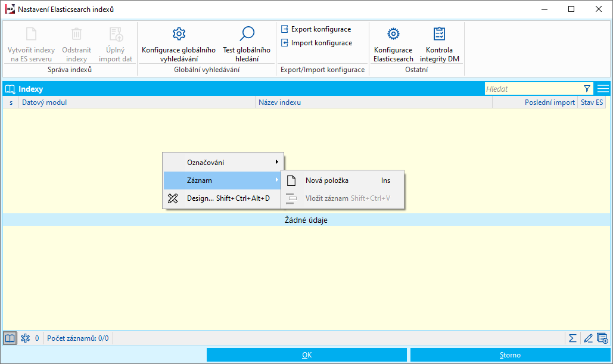Click Odstranit indexy trash icon
Screen dimensions: 613x364
77,34
